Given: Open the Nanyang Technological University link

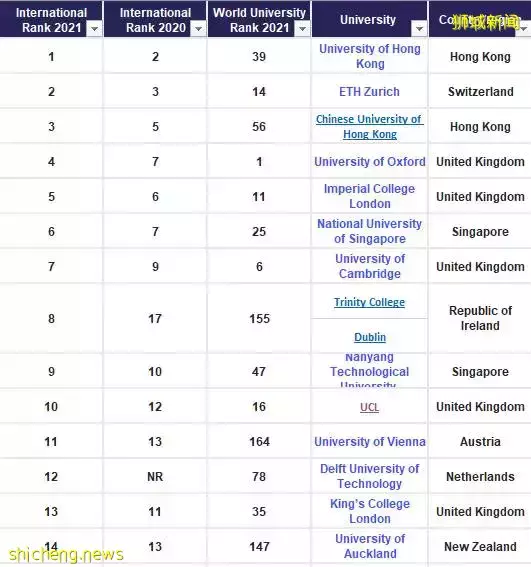Looking at the screenshot, I should [x=369, y=371].
